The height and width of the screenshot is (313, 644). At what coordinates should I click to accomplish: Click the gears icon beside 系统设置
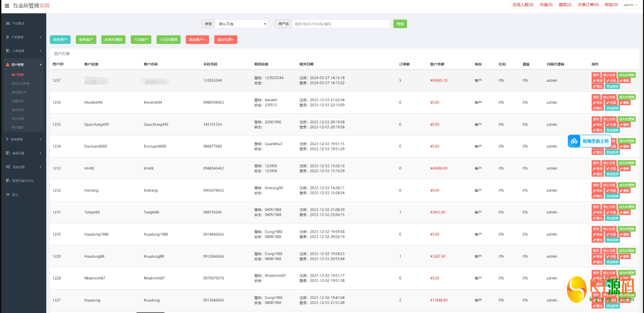tap(8, 167)
